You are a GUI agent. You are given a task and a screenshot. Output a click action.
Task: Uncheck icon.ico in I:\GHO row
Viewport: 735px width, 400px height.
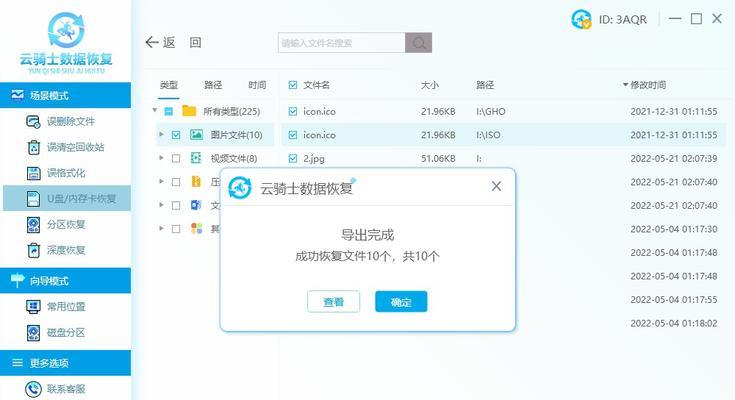pos(293,112)
